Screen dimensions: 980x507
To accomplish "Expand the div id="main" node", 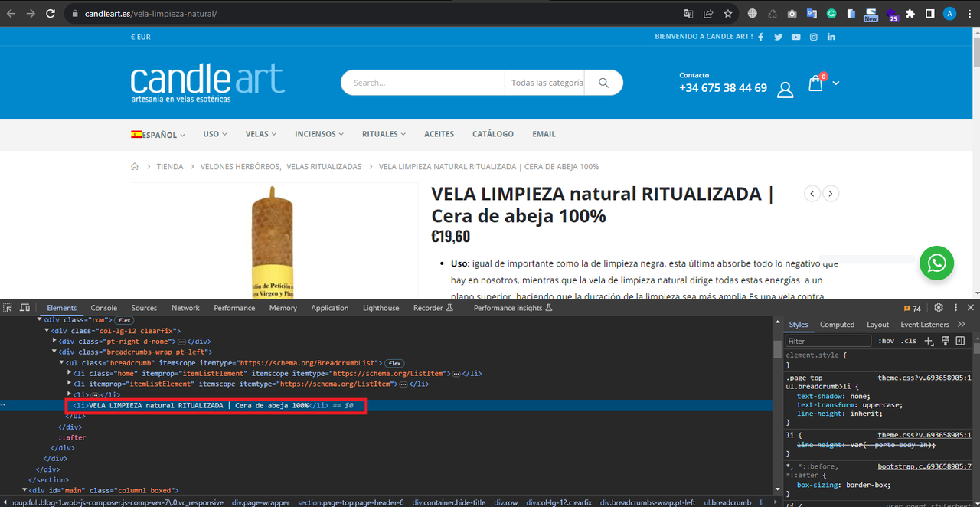I will [25, 490].
